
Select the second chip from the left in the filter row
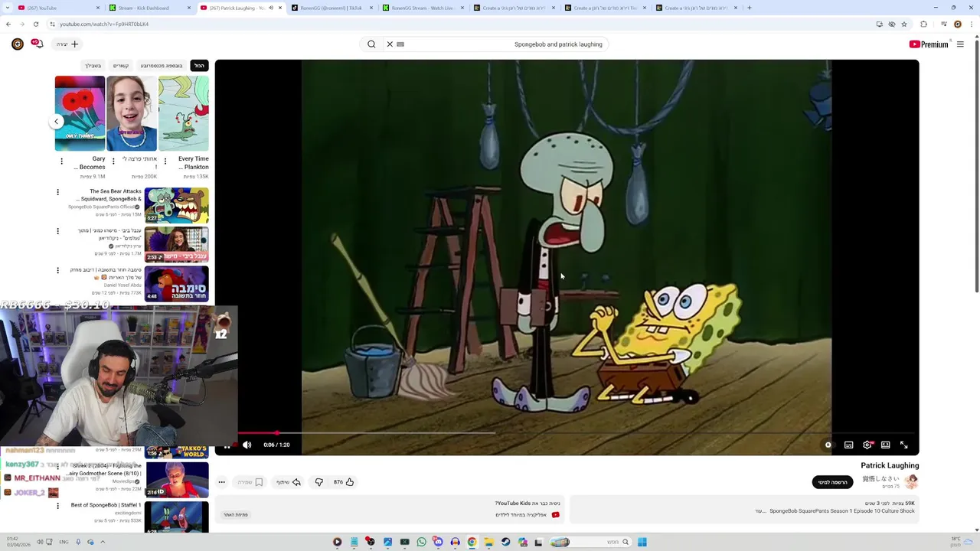point(121,66)
